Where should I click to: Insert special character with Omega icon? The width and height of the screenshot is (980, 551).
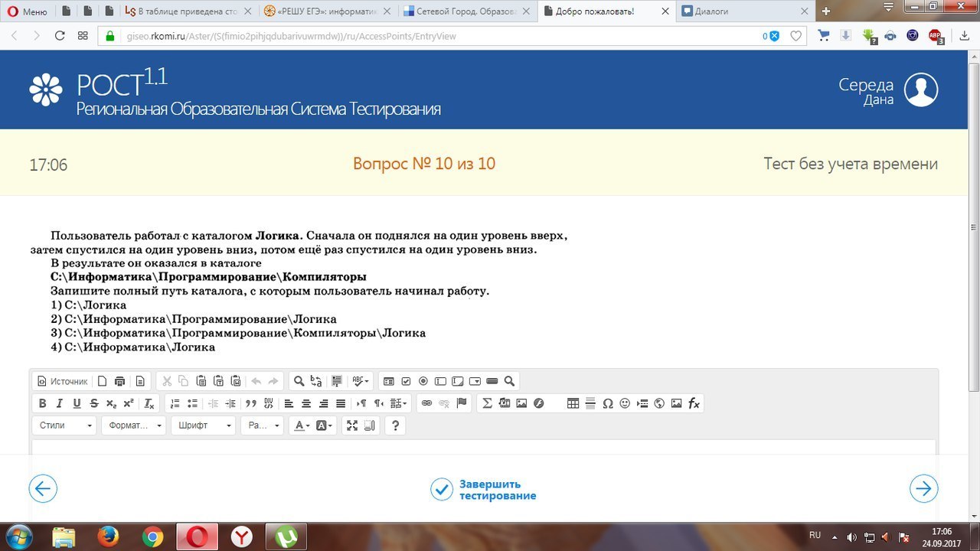(607, 403)
